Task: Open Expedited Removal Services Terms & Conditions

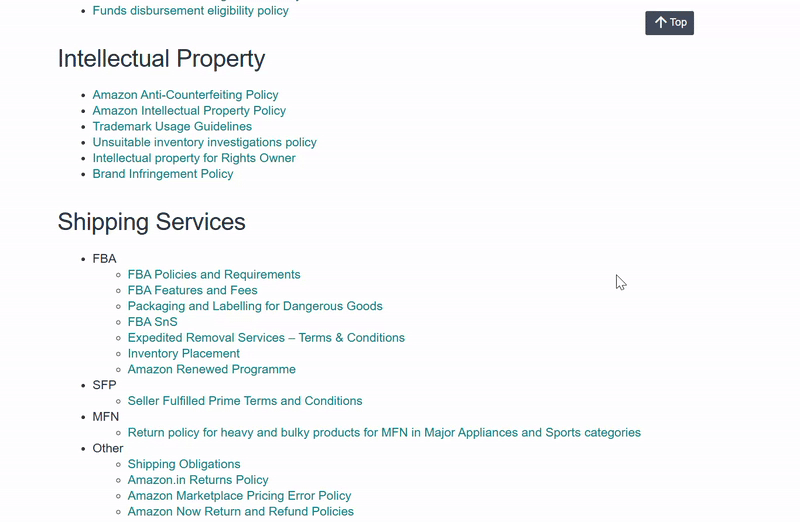Action: point(266,338)
